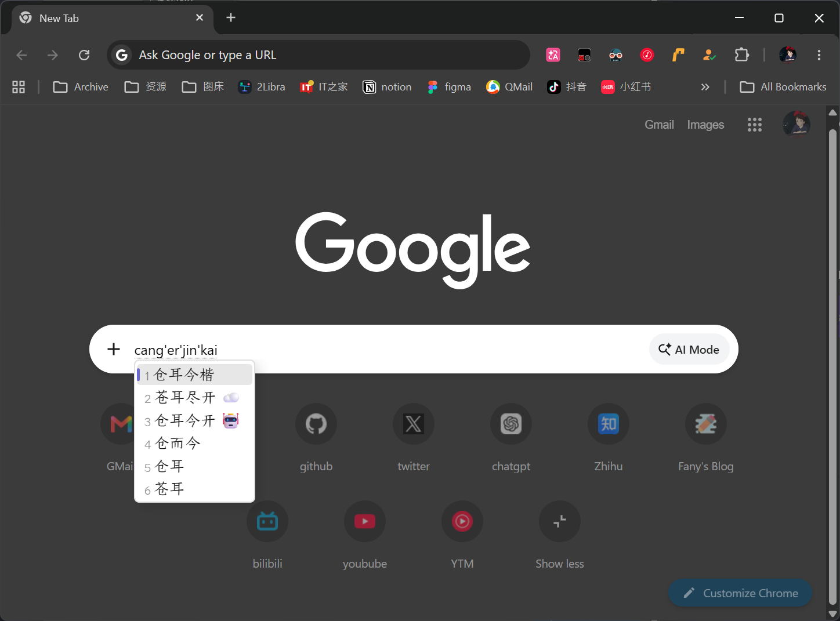Open the Google apps grid
Image resolution: width=840 pixels, height=621 pixels.
point(755,125)
